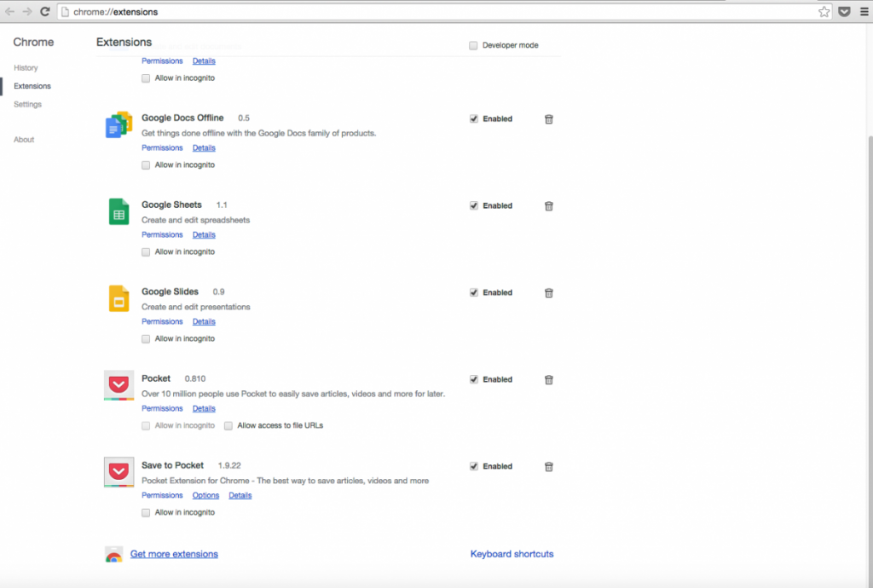Screen dimensions: 873x588
Task: Remove Google Sheets using its trash icon
Action: 549,206
